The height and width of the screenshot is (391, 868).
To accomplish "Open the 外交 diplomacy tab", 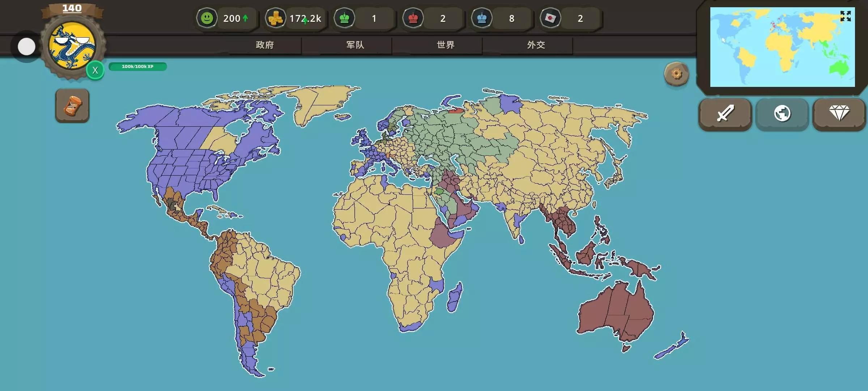I will pos(536,45).
